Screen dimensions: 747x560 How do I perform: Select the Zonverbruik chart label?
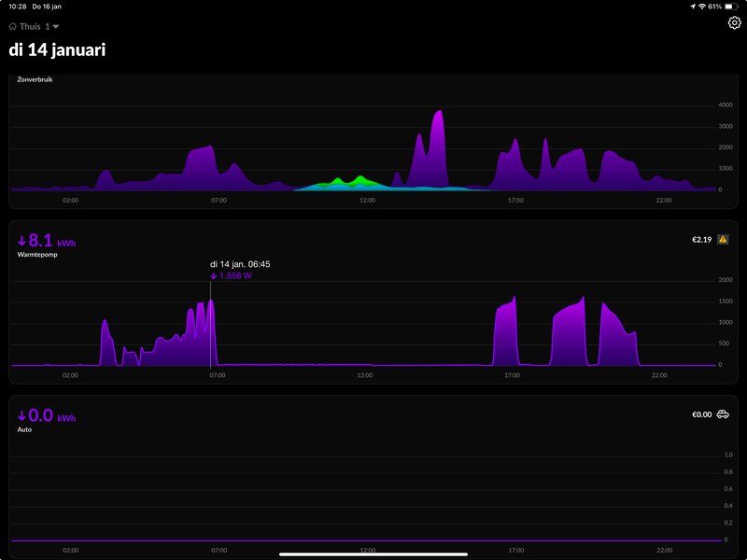point(35,79)
